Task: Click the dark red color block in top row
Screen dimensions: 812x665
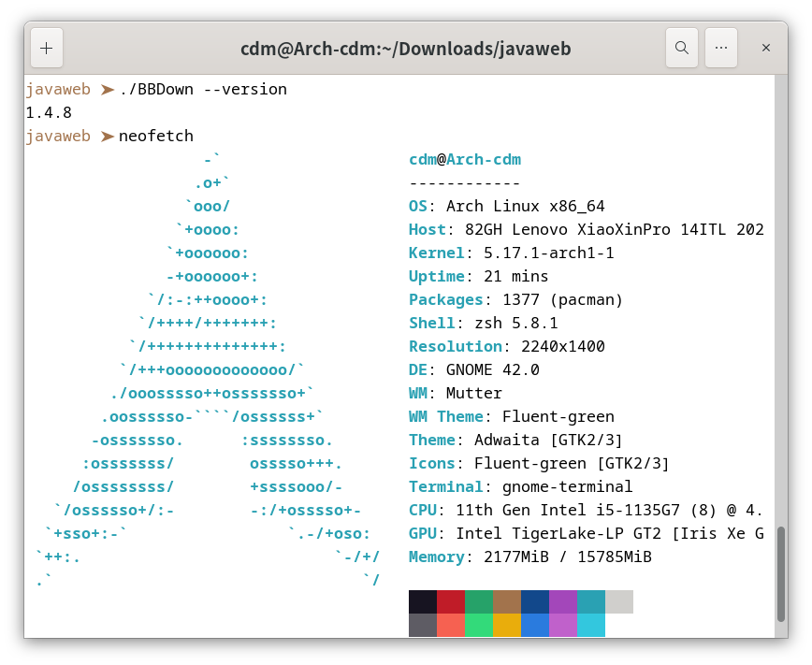Action: tap(451, 601)
